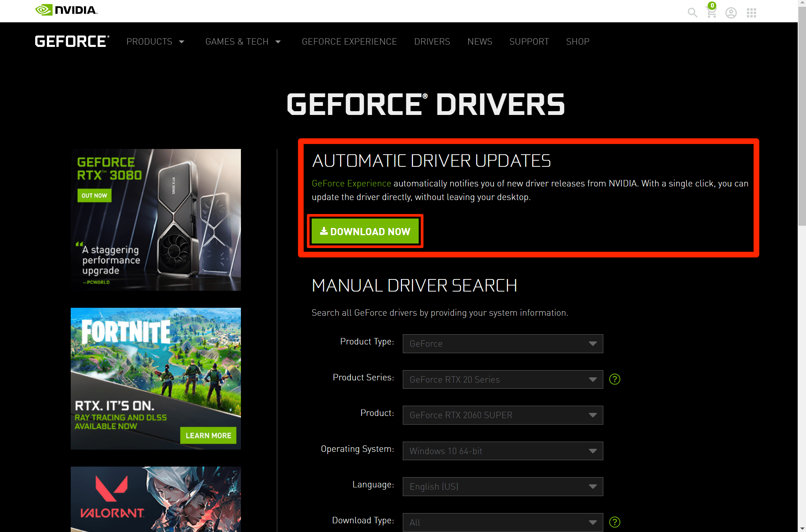This screenshot has height=532, width=806.
Task: Click the NVIDIA logo
Action: click(67, 10)
